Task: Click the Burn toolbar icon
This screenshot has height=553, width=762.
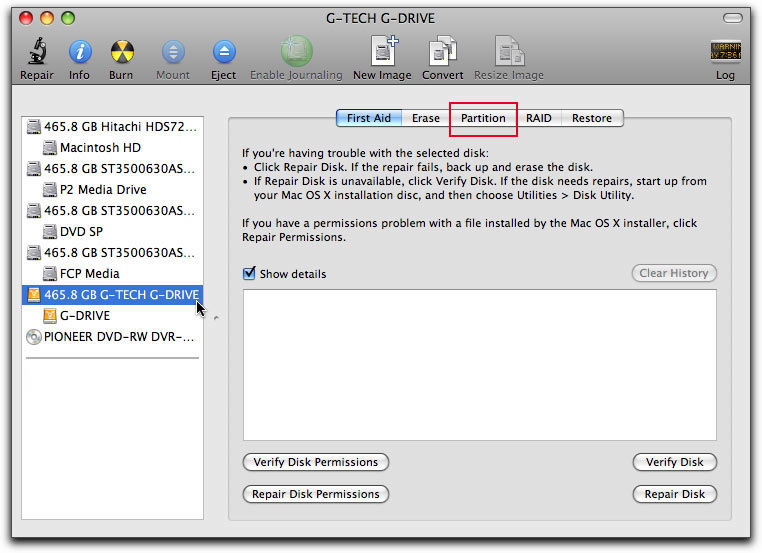Action: (x=121, y=52)
